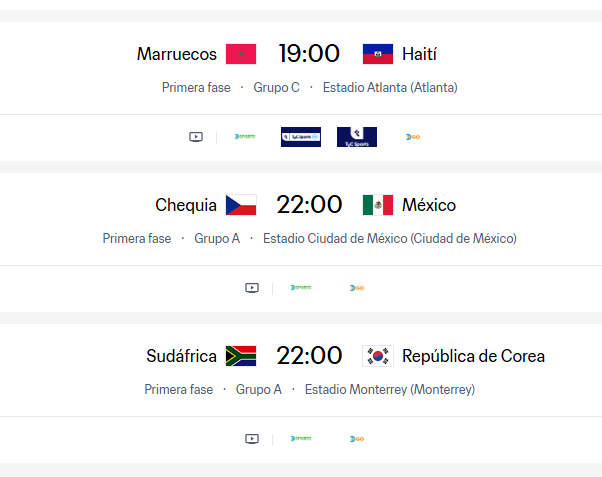Open the República de Corea team link
This screenshot has height=477, width=602.
[x=473, y=356]
